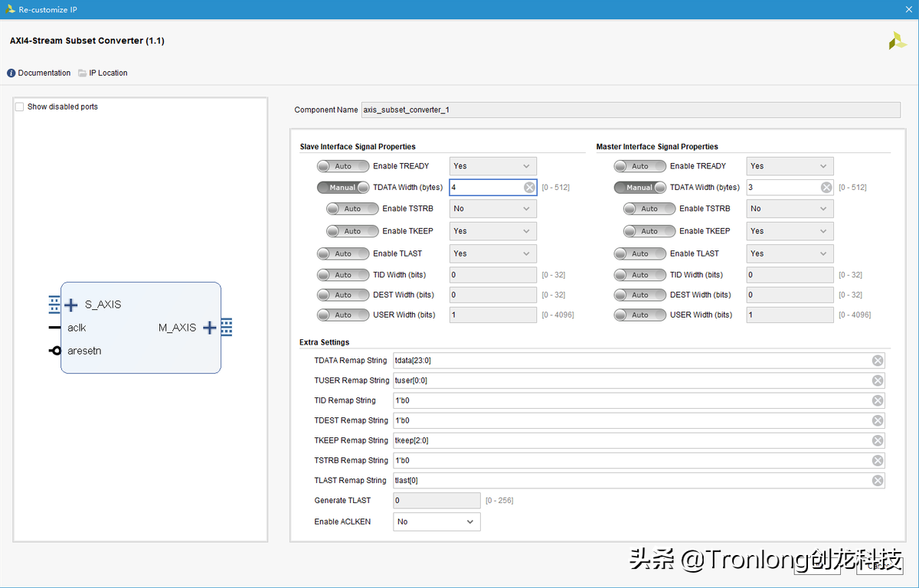The image size is (919, 588).
Task: Toggle Master DEST Width Auto switch
Action: pyautogui.click(x=640, y=295)
